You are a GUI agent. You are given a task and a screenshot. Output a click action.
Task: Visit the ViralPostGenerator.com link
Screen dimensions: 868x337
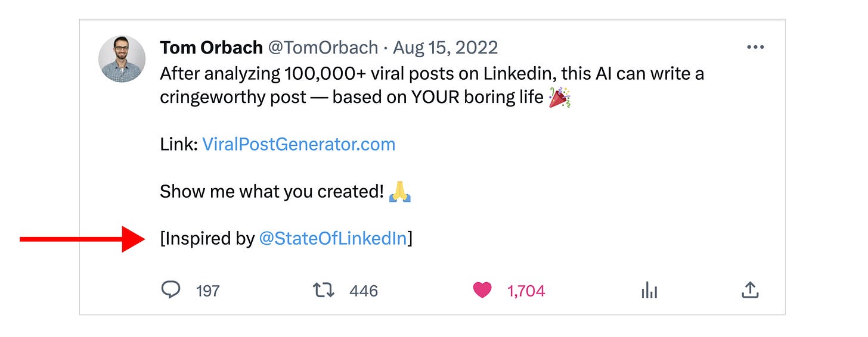pyautogui.click(x=299, y=144)
